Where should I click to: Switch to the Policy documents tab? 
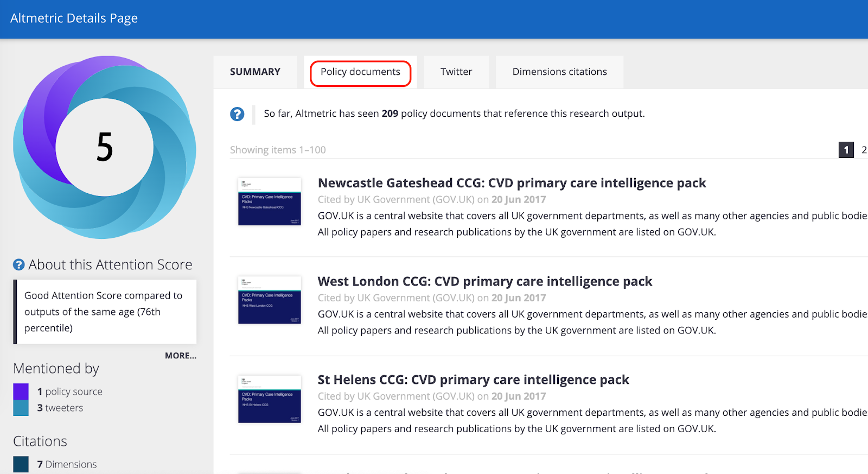[360, 72]
